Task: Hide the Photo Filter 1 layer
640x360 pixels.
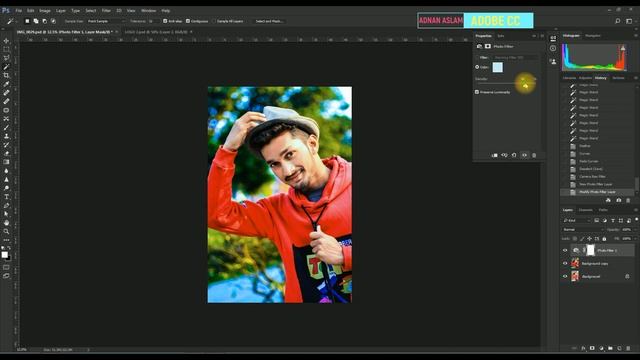Action: point(565,250)
